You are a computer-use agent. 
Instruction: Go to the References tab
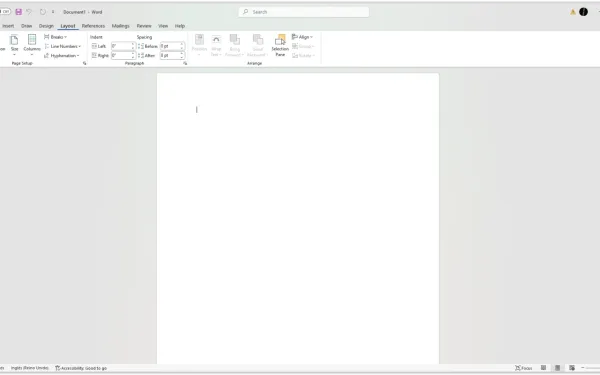coord(93,26)
